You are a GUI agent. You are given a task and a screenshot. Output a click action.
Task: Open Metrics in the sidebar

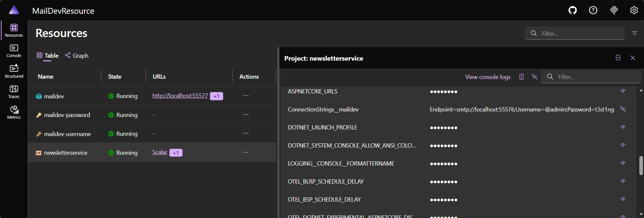pyautogui.click(x=14, y=112)
